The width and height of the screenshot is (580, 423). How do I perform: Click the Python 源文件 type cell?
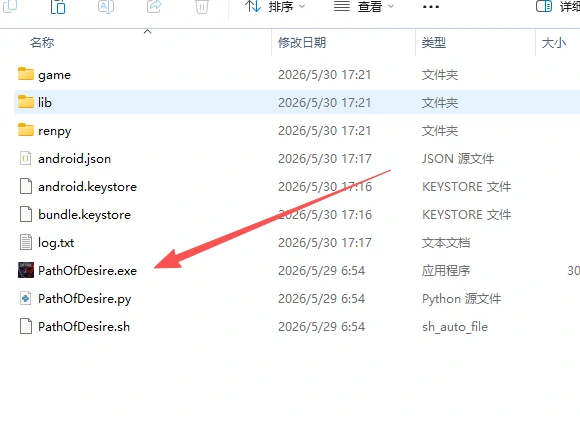pos(461,299)
